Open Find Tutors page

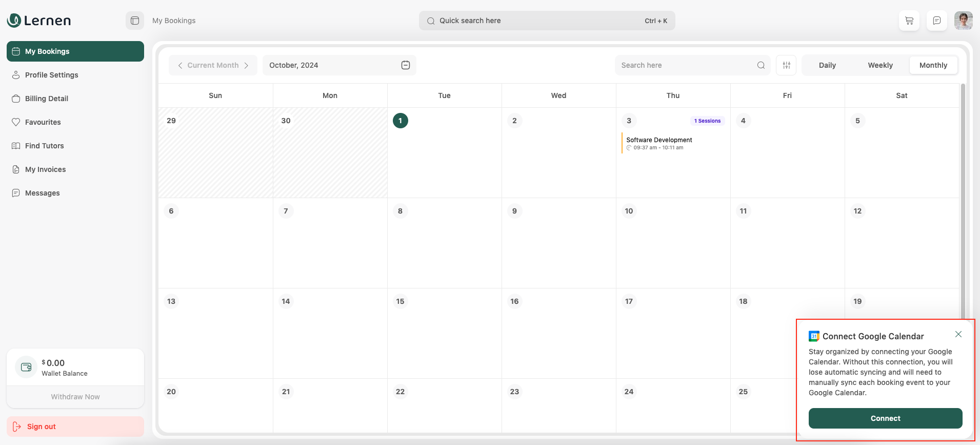44,146
